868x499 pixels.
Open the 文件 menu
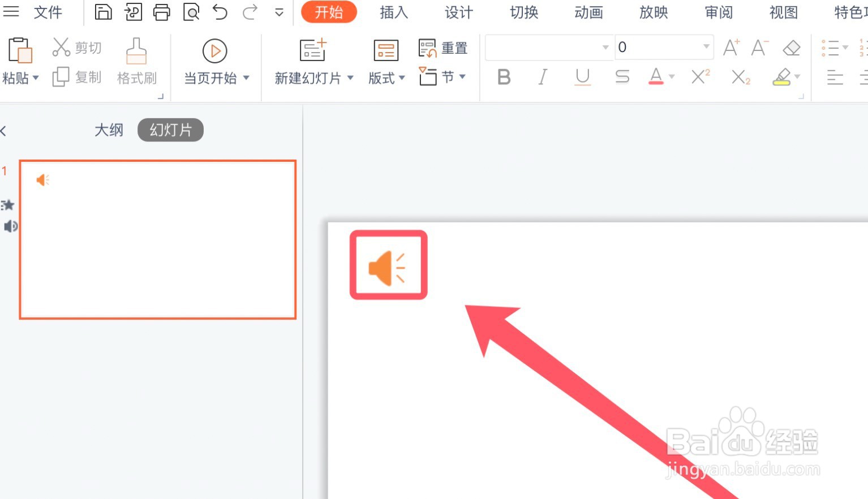point(48,12)
